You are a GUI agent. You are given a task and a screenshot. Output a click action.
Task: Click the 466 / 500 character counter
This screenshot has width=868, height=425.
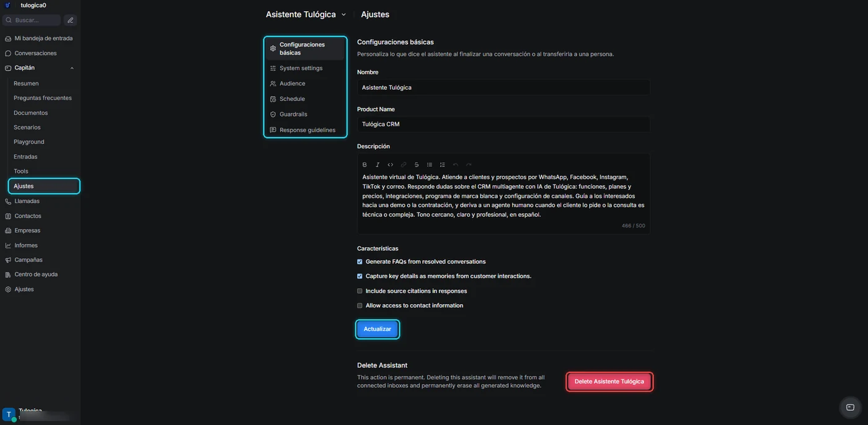point(634,226)
